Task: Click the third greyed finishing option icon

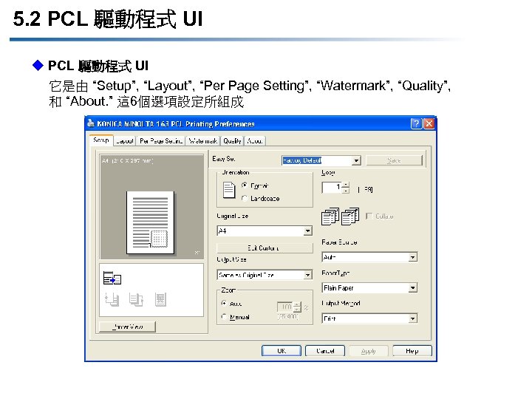Action: [x=160, y=299]
